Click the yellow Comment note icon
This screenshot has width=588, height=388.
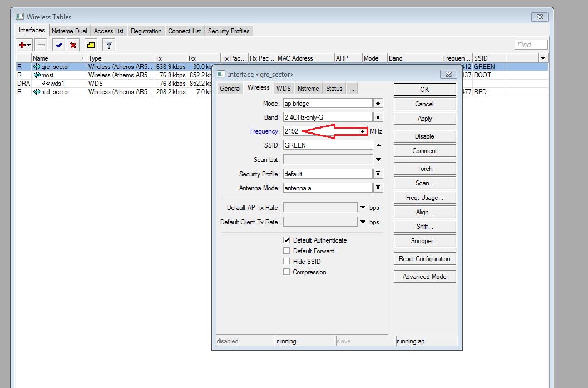[91, 45]
